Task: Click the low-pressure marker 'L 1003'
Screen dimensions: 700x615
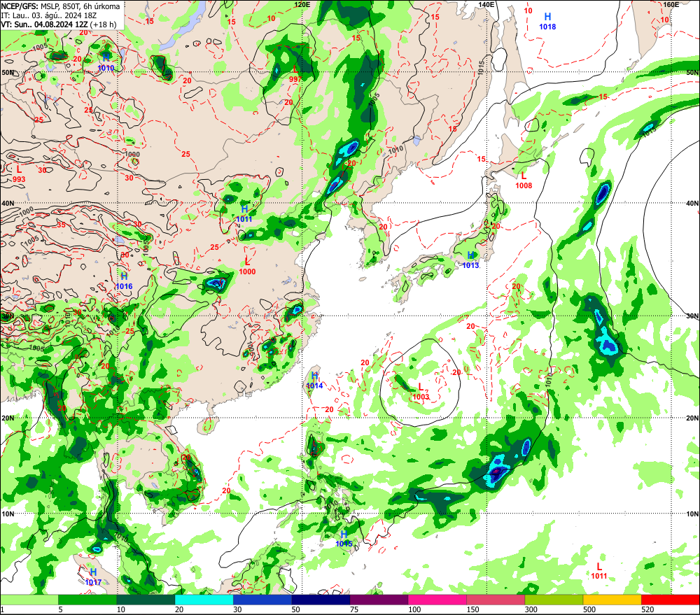Action: pyautogui.click(x=421, y=391)
